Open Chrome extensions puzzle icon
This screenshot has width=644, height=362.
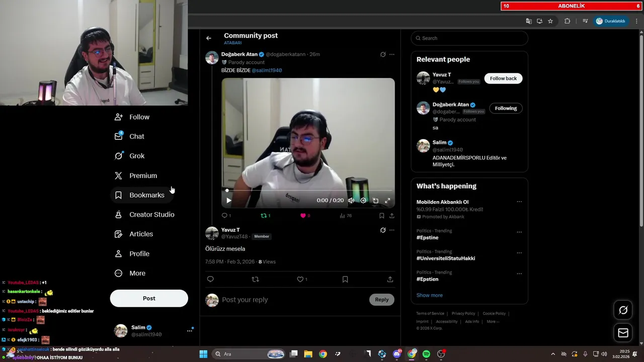(x=568, y=21)
